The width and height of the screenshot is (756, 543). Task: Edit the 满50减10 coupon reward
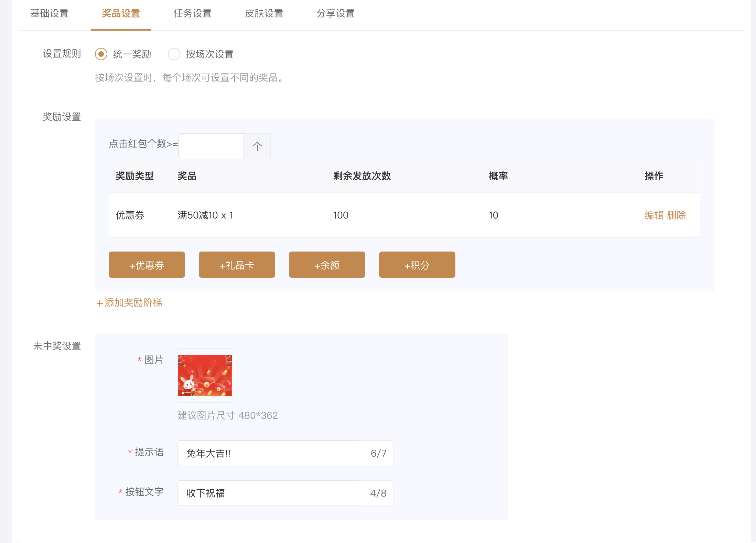click(654, 215)
